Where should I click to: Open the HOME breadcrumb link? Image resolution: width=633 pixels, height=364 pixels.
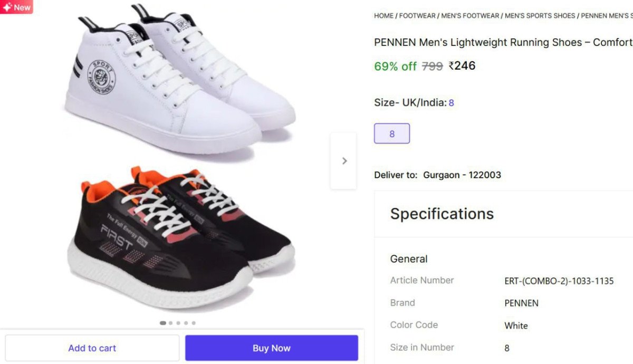[x=383, y=16]
